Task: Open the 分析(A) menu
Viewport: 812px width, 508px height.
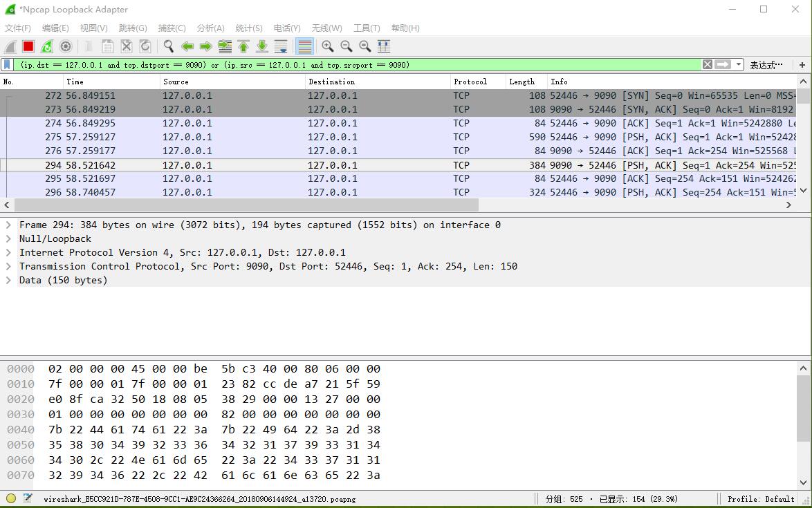Action: pyautogui.click(x=210, y=28)
